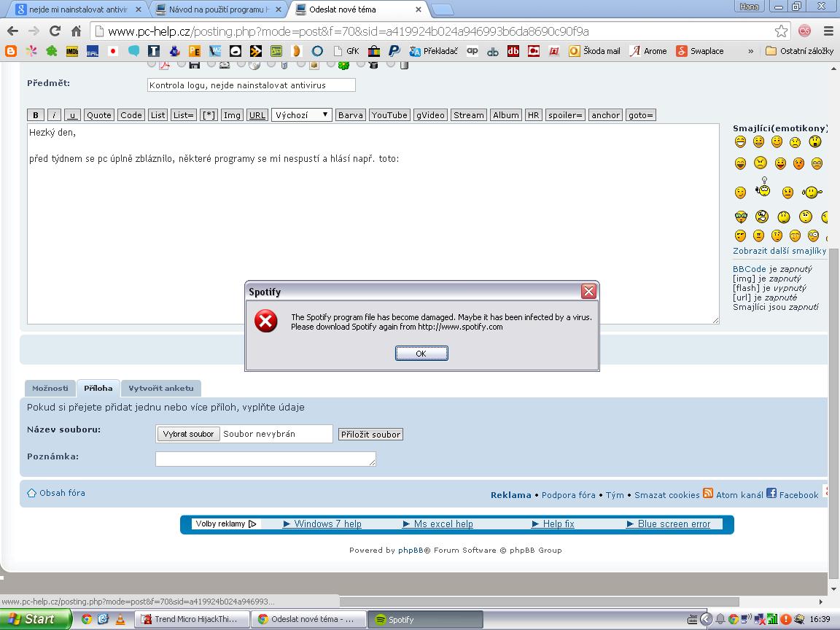Click the Vybrat soubor file chooser button
The width and height of the screenshot is (840, 630).
coord(188,434)
